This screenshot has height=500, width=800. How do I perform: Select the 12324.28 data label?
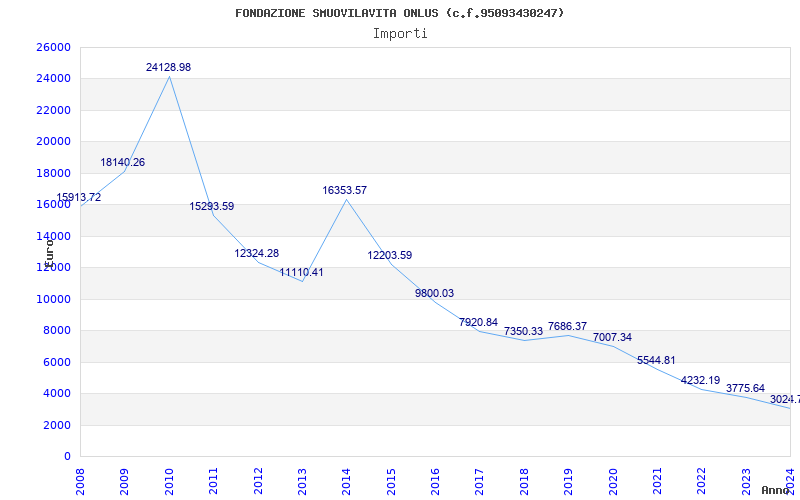click(257, 253)
